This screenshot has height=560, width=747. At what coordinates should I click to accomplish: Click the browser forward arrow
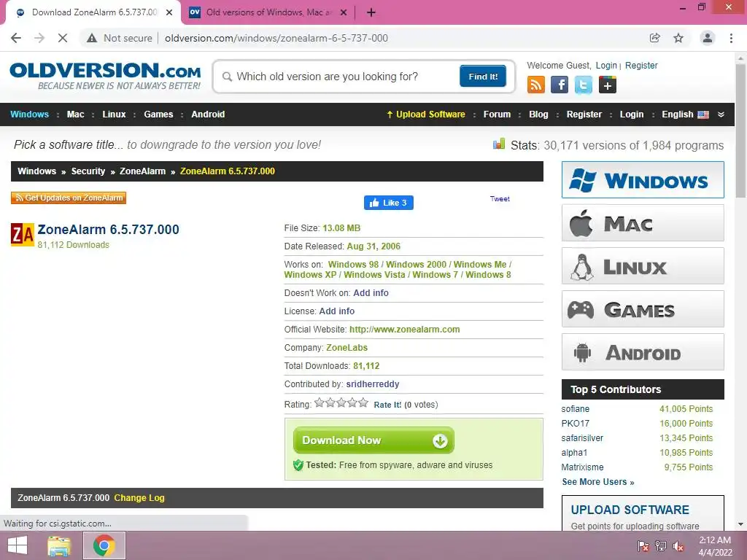(39, 38)
